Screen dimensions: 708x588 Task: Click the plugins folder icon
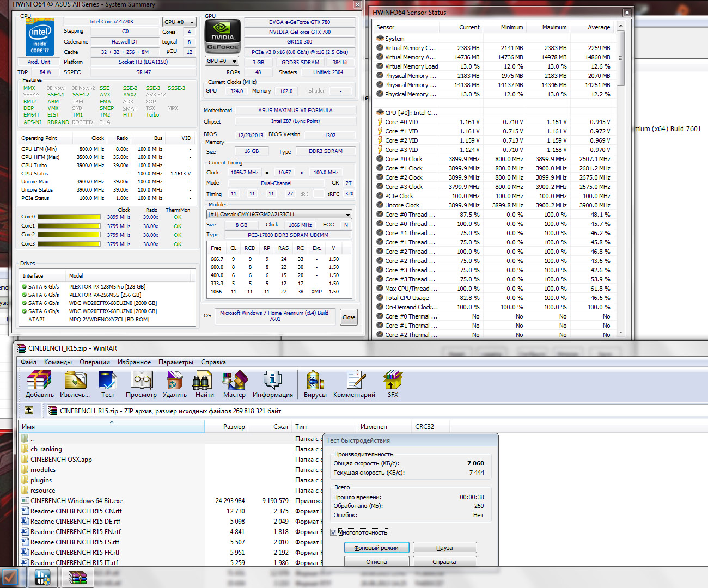[x=25, y=480]
